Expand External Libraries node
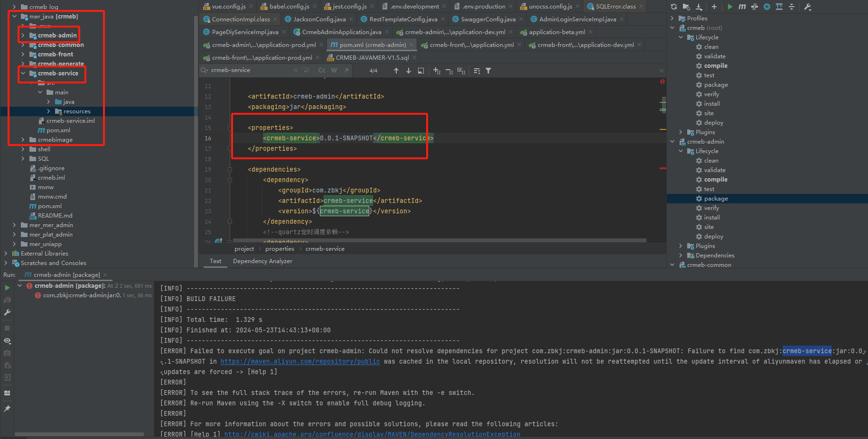Viewport: 868px width, 439px height. (6, 253)
